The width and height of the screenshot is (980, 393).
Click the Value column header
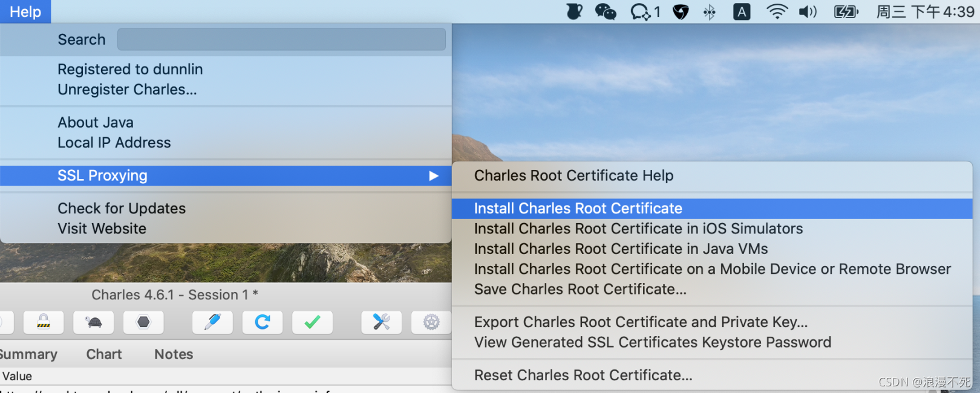pyautogui.click(x=17, y=376)
